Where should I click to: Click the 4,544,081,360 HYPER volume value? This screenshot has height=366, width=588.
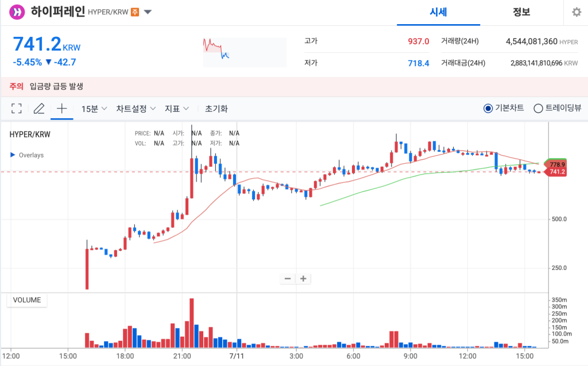coord(541,41)
